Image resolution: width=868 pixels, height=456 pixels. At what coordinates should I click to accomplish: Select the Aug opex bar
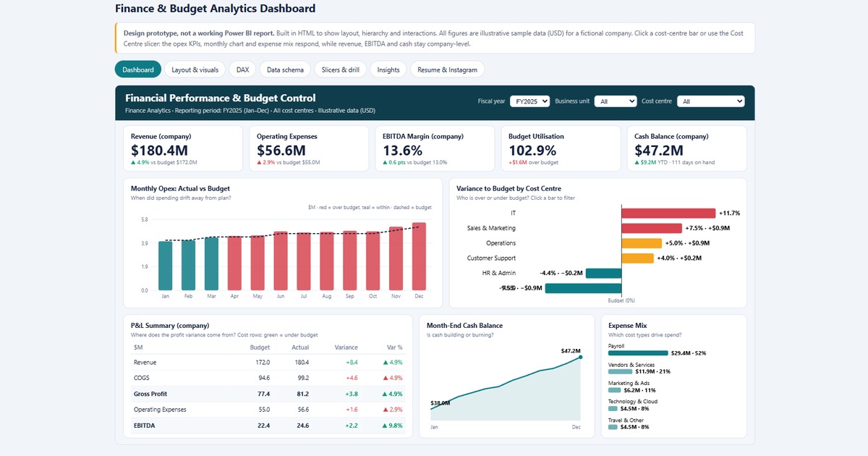(x=327, y=261)
